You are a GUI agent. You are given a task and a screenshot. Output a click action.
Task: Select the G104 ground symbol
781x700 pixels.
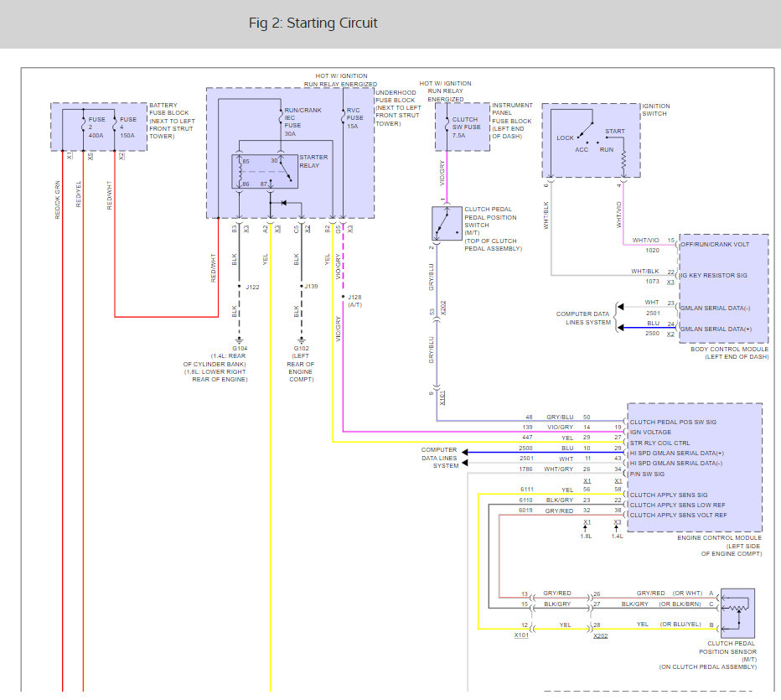pos(239,340)
